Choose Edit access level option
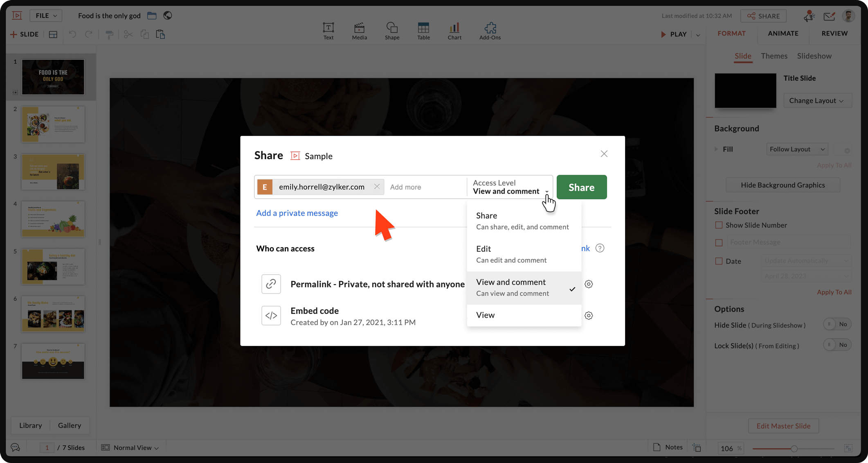 tap(524, 254)
